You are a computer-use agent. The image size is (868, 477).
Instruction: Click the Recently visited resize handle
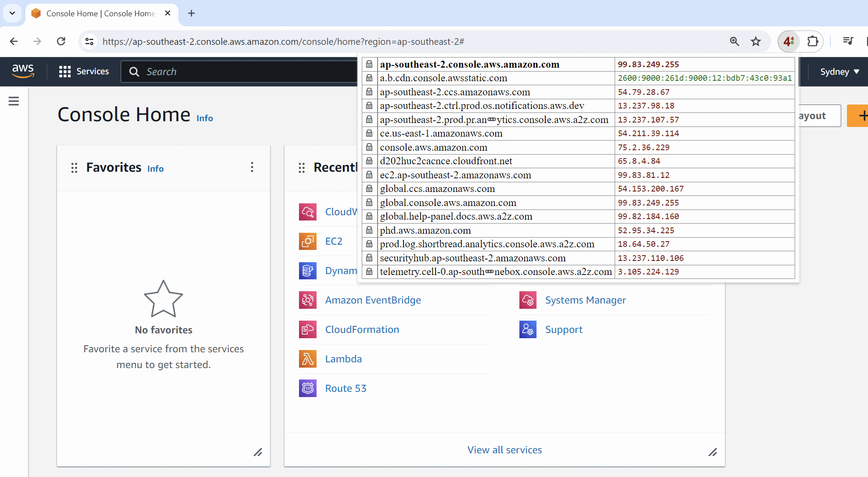click(713, 452)
